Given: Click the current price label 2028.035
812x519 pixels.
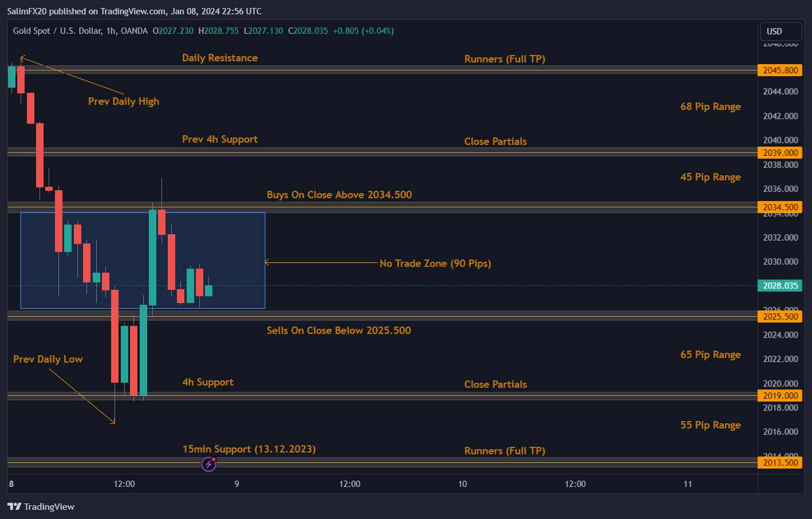Looking at the screenshot, I should 780,285.
